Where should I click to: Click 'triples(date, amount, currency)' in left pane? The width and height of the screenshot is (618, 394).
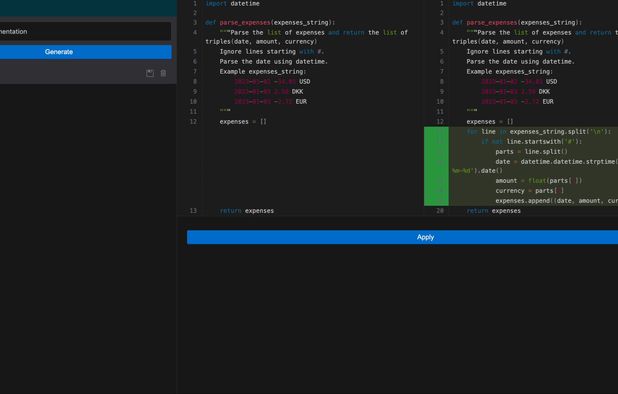click(x=261, y=42)
